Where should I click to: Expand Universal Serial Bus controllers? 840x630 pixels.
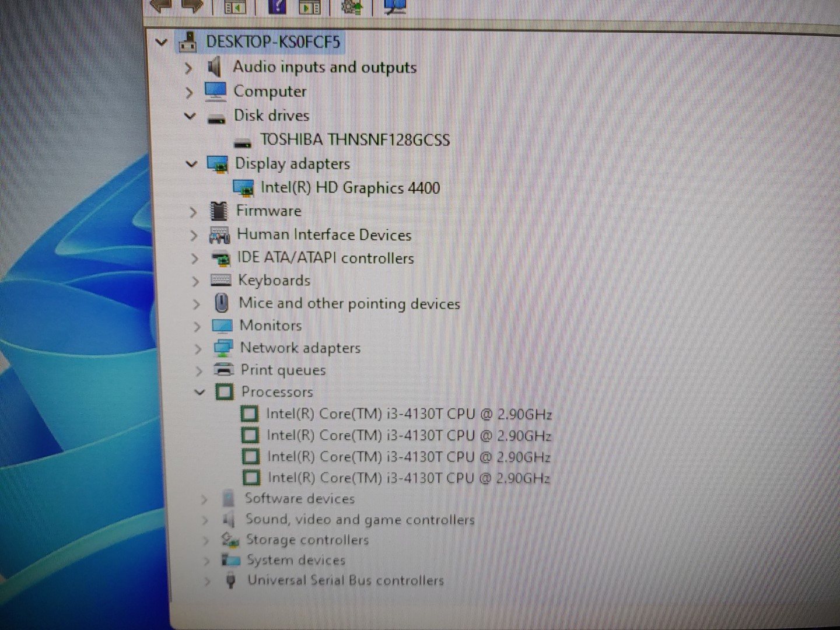click(x=206, y=582)
